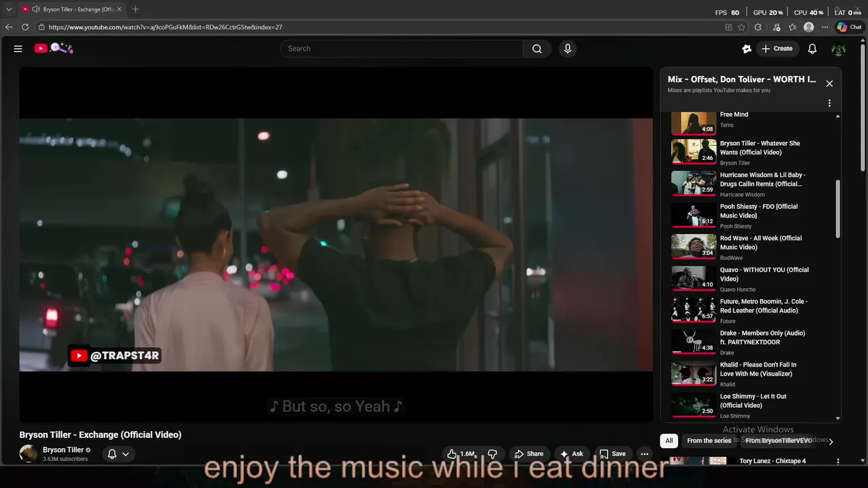Viewport: 868px width, 488px height.
Task: Click the browser address bar URL
Action: click(x=165, y=27)
